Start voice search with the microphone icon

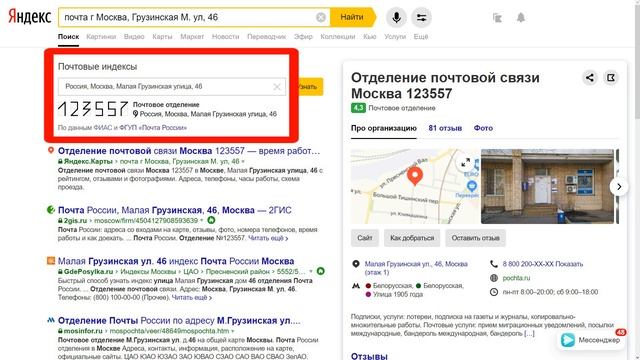point(396,18)
